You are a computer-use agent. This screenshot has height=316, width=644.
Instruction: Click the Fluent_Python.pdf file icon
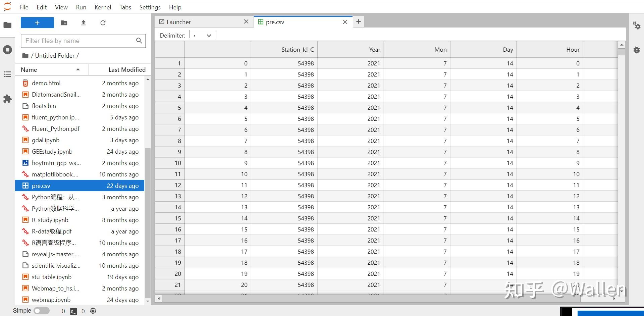tap(25, 128)
